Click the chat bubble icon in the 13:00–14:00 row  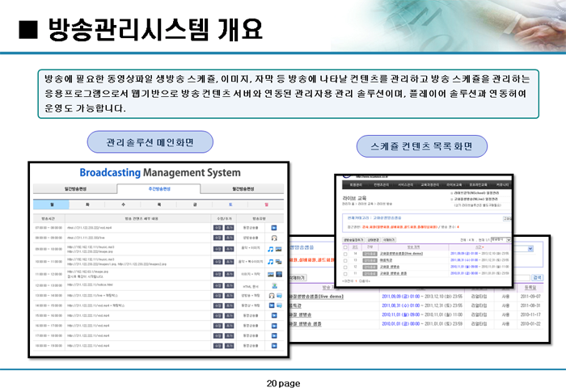(x=280, y=296)
